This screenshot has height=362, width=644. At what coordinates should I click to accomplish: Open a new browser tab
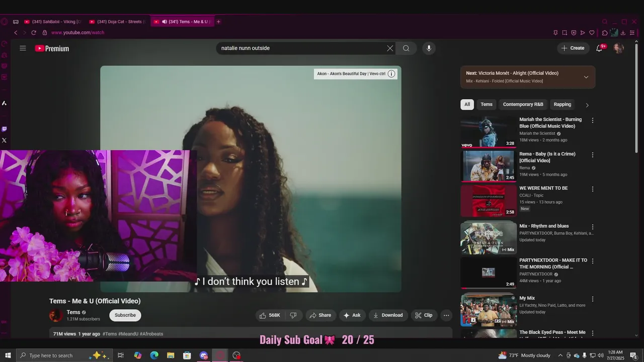click(x=218, y=22)
